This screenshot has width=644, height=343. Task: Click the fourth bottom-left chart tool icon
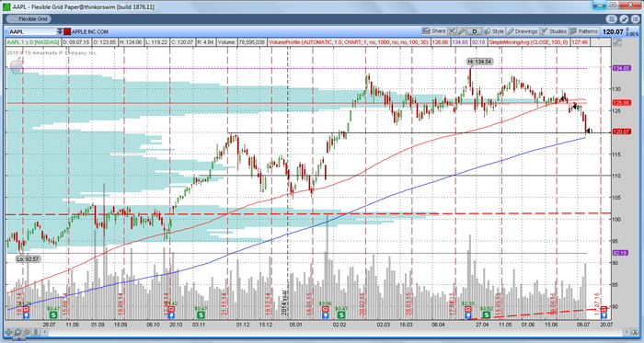pyautogui.click(x=35, y=332)
